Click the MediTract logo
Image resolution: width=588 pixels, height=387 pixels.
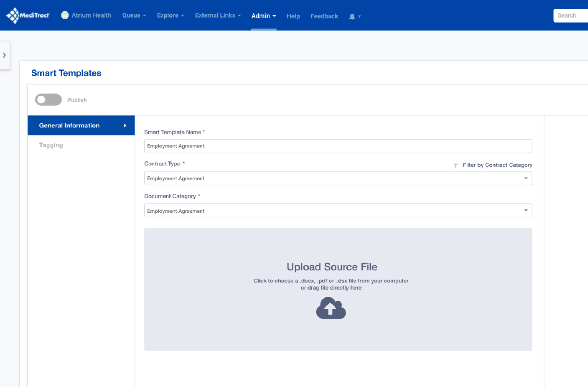(x=28, y=15)
